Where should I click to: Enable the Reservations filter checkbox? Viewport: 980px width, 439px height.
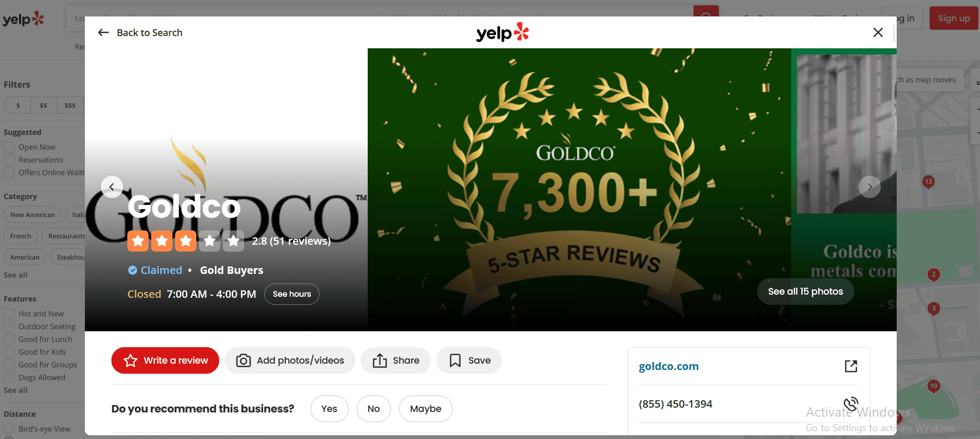(9, 160)
